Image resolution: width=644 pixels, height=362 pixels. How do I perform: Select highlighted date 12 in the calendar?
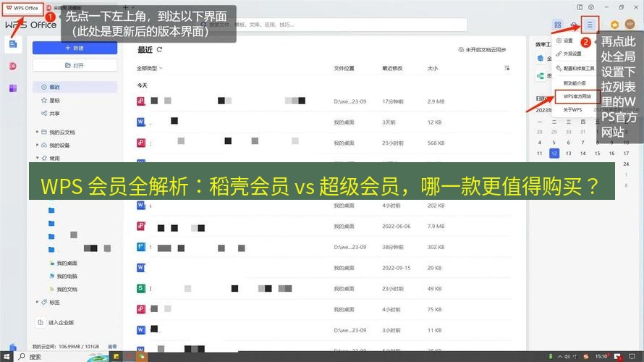tap(554, 153)
